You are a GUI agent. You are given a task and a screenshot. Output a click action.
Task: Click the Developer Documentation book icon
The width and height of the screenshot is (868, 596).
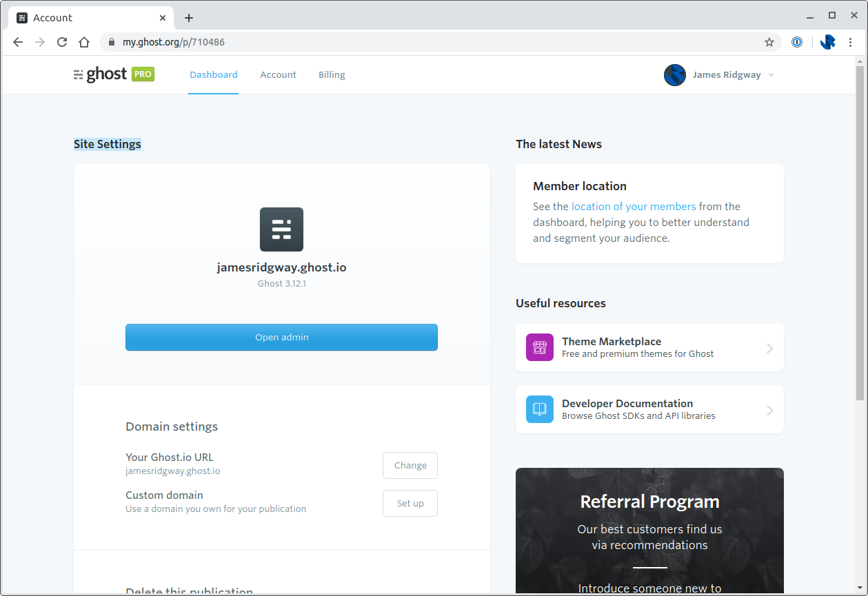(540, 409)
